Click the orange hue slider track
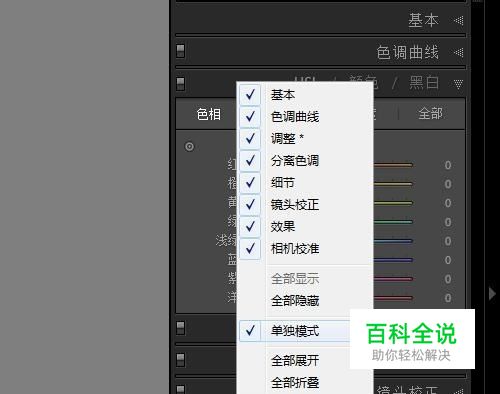Image resolution: width=500 pixels, height=394 pixels. (x=393, y=184)
